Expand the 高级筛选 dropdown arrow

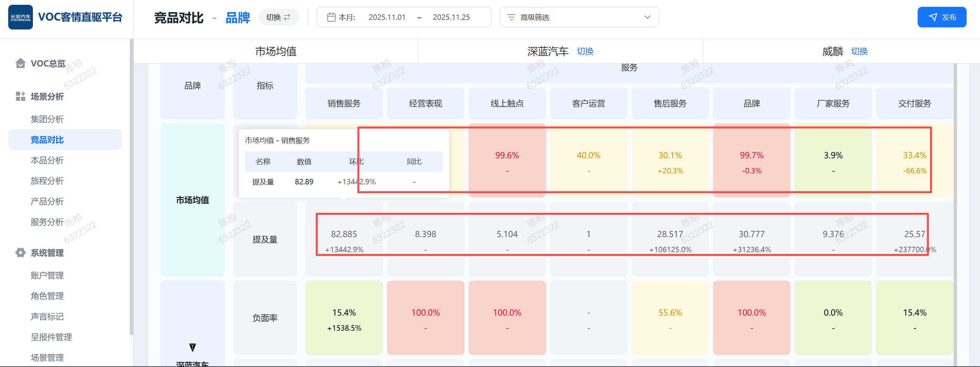coord(647,17)
